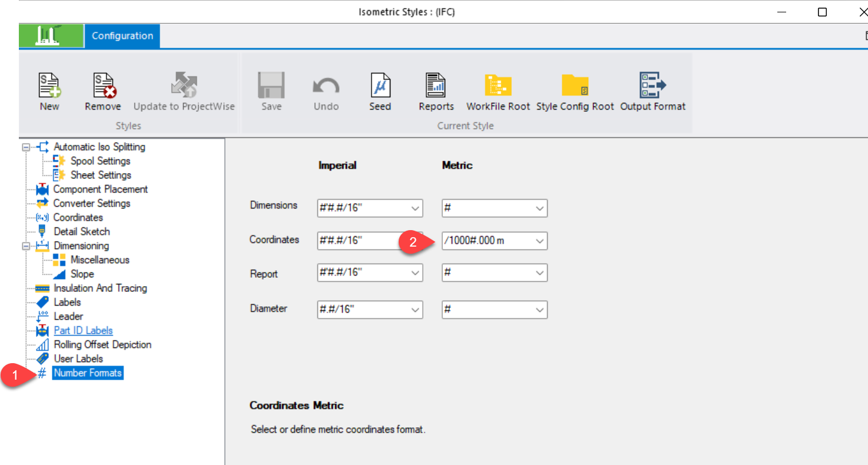Click the Remove style icon
The width and height of the screenshot is (868, 465).
102,86
